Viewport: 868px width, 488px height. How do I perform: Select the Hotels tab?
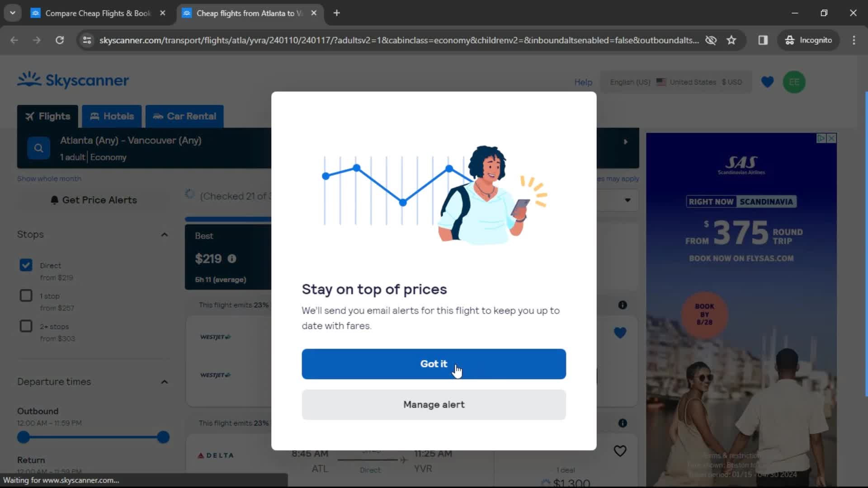(x=112, y=116)
